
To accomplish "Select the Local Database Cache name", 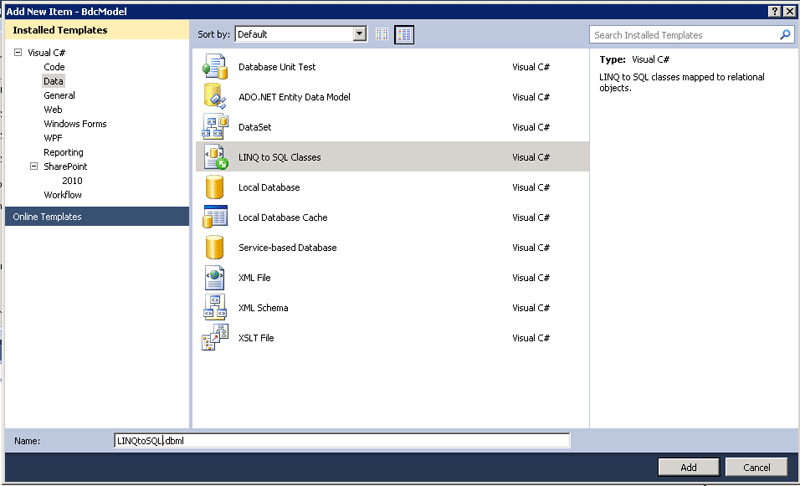I will click(283, 217).
